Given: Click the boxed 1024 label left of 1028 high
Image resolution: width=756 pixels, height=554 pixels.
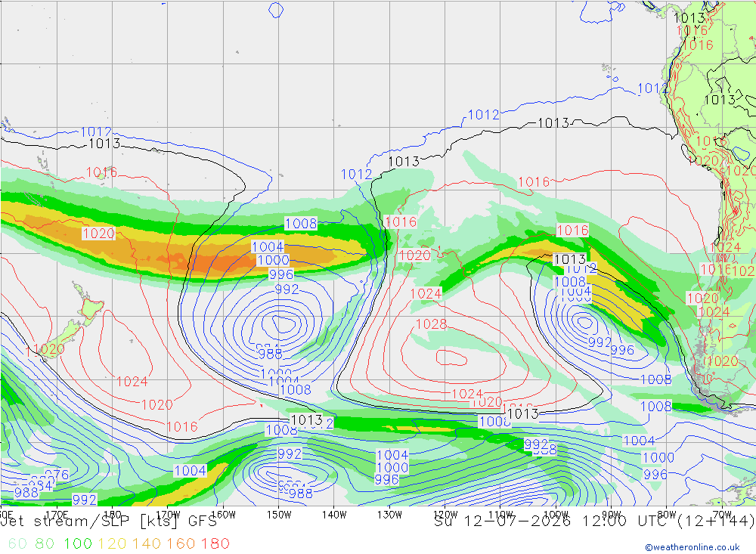Looking at the screenshot, I should click(x=426, y=294).
